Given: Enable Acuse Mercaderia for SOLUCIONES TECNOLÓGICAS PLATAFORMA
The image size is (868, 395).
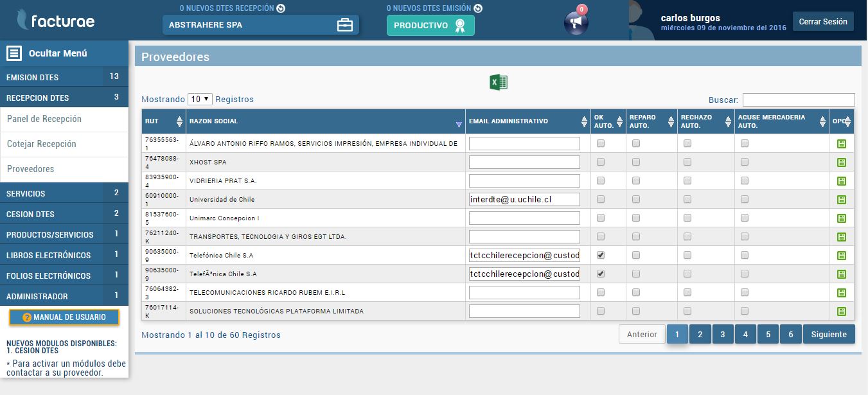Looking at the screenshot, I should [x=745, y=312].
